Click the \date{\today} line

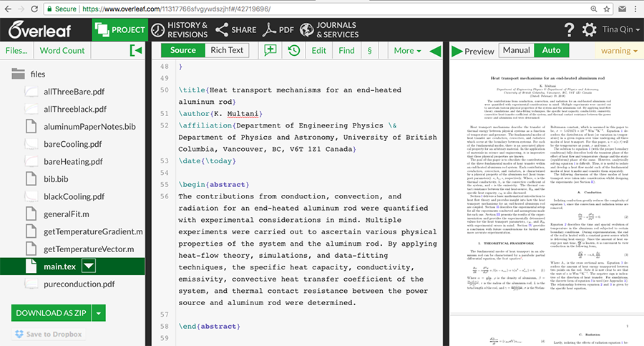[207, 161]
